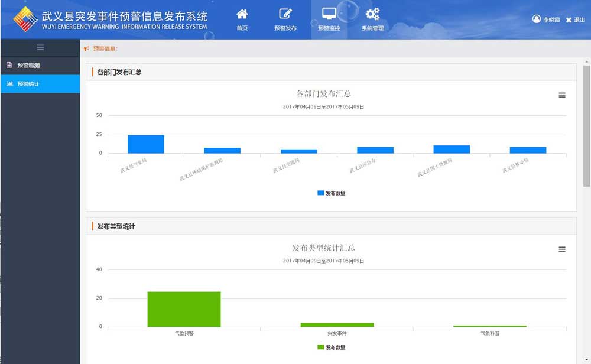Select 预警统计 in the sidebar
The image size is (591, 364).
[x=28, y=84]
